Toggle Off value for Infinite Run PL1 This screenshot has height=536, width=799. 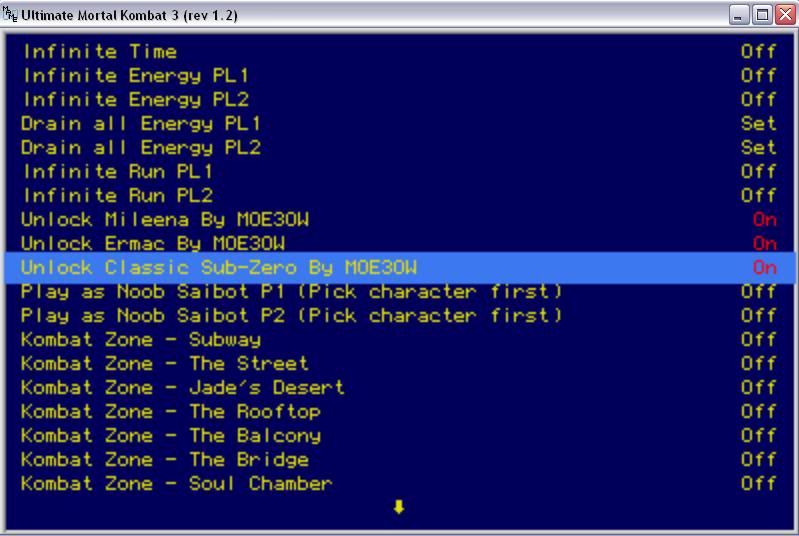point(759,171)
